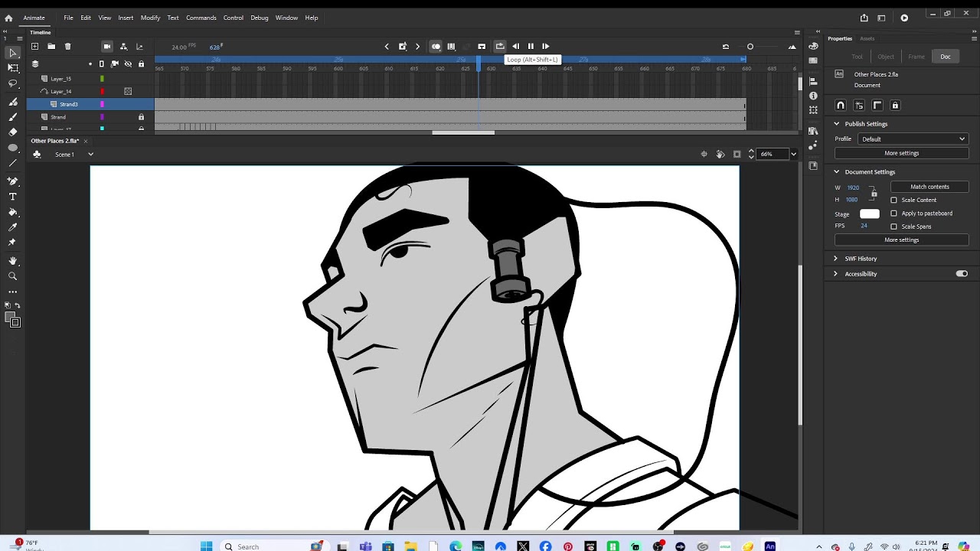Pick the Eraser tool

13,132
